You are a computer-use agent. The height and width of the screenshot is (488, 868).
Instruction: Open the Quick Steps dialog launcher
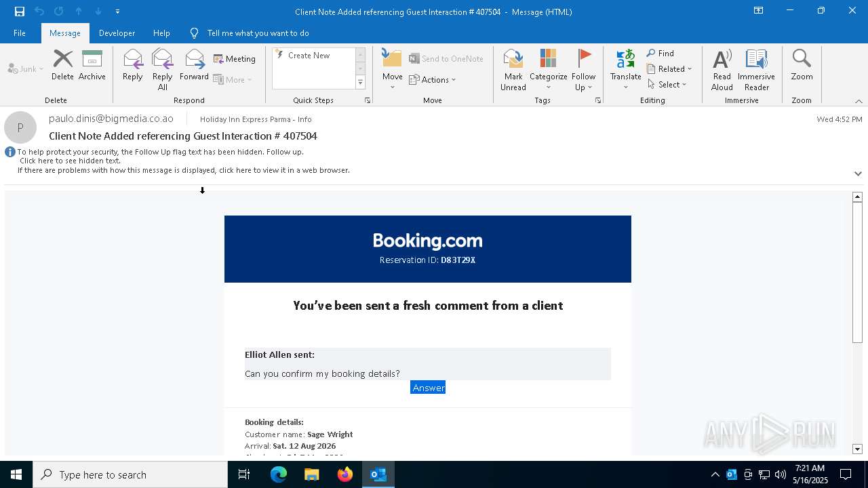(x=368, y=100)
